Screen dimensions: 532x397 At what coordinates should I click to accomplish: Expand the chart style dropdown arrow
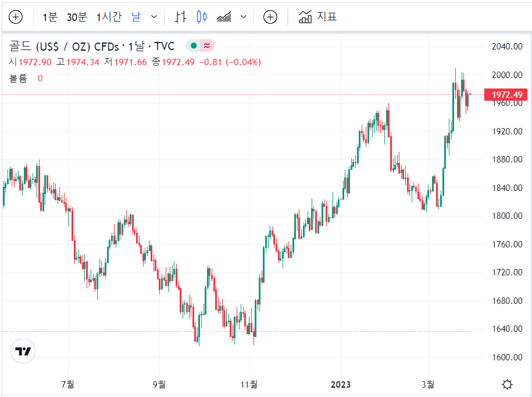click(x=244, y=17)
